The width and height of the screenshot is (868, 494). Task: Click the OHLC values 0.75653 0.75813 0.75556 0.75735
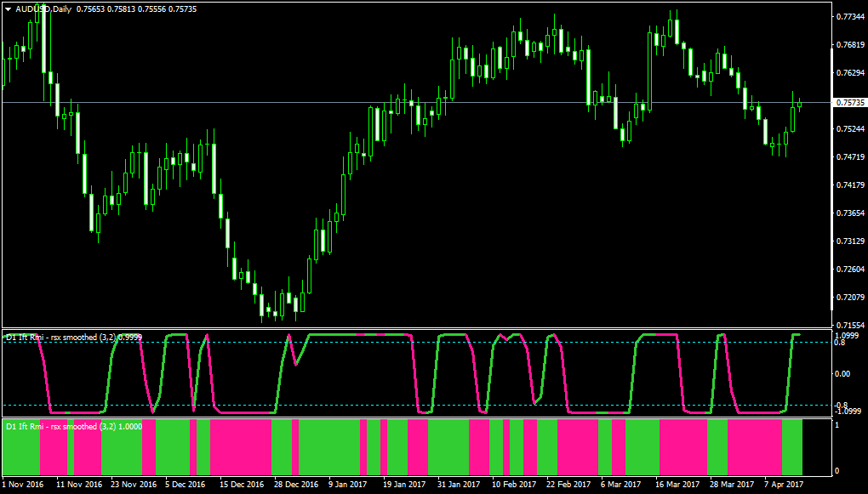click(x=135, y=9)
